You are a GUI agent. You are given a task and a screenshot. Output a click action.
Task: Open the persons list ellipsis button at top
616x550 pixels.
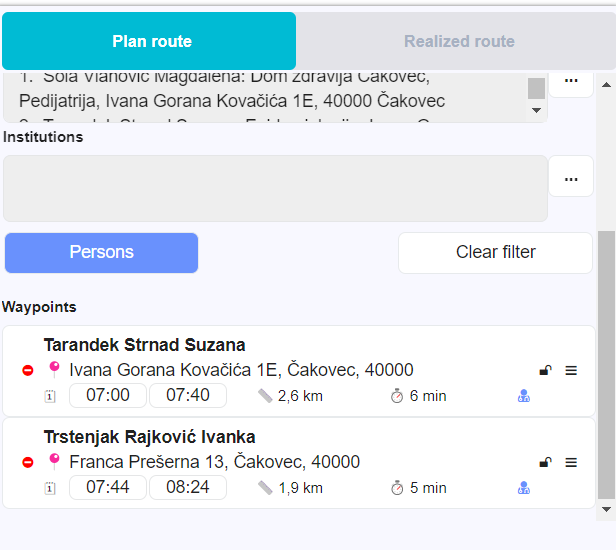pos(571,80)
